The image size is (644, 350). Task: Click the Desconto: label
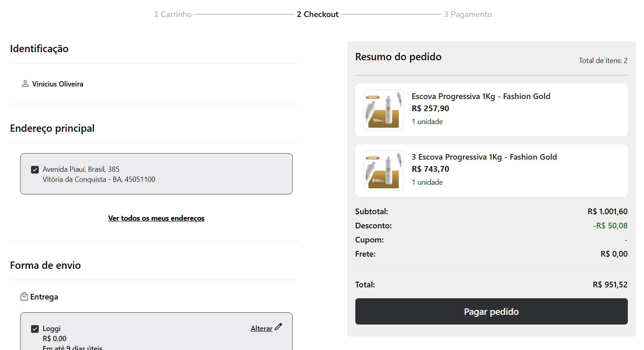pos(373,226)
